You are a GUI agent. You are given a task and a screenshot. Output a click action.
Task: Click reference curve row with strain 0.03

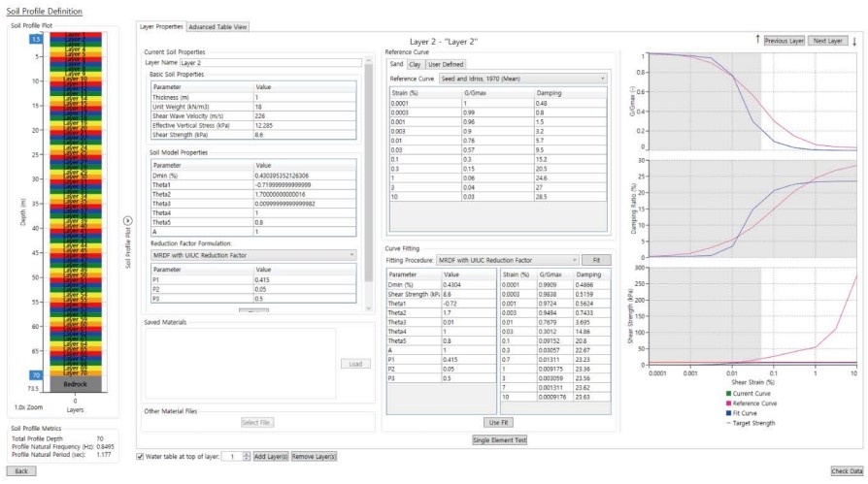coord(498,150)
